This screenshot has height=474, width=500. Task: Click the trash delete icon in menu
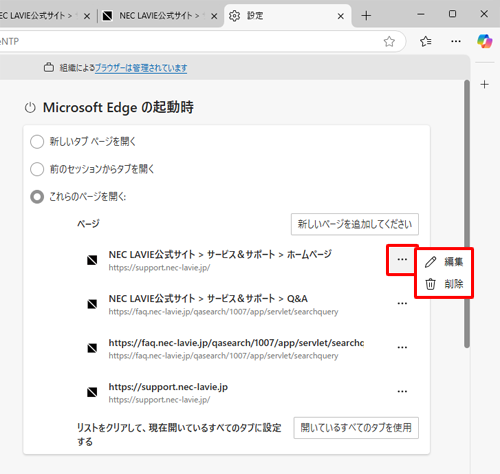point(430,284)
